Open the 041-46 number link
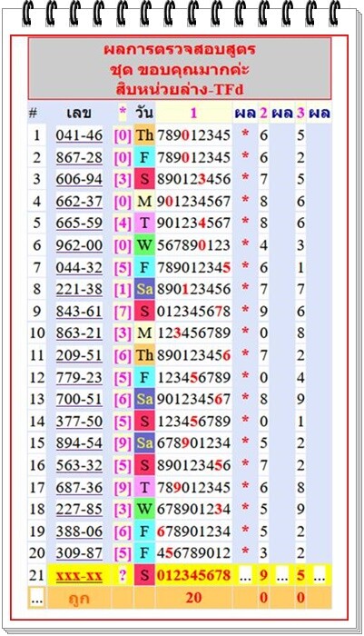This screenshot has width=364, height=636. [79, 135]
